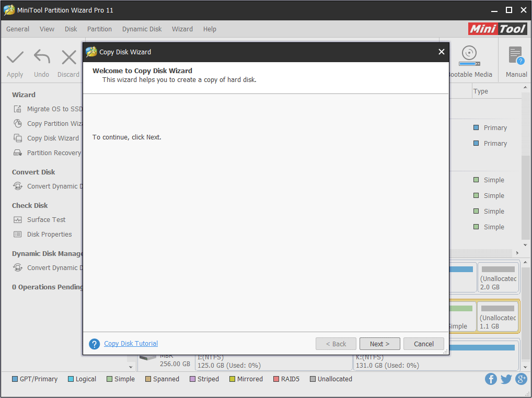Open the Wizard menu
This screenshot has width=532, height=398.
(x=182, y=29)
